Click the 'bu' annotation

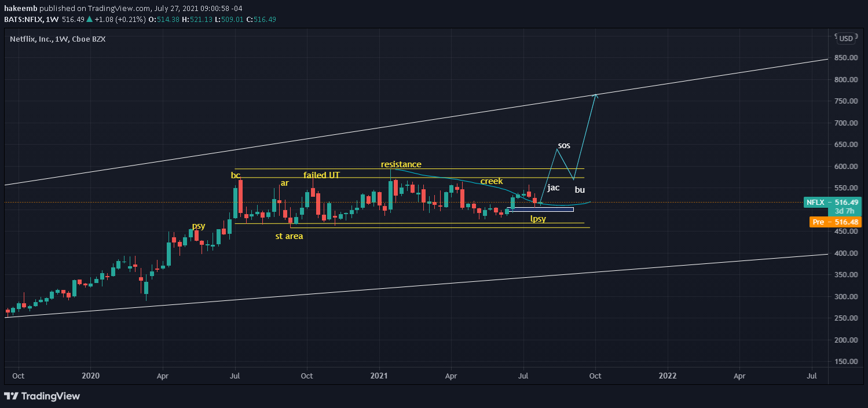click(580, 190)
